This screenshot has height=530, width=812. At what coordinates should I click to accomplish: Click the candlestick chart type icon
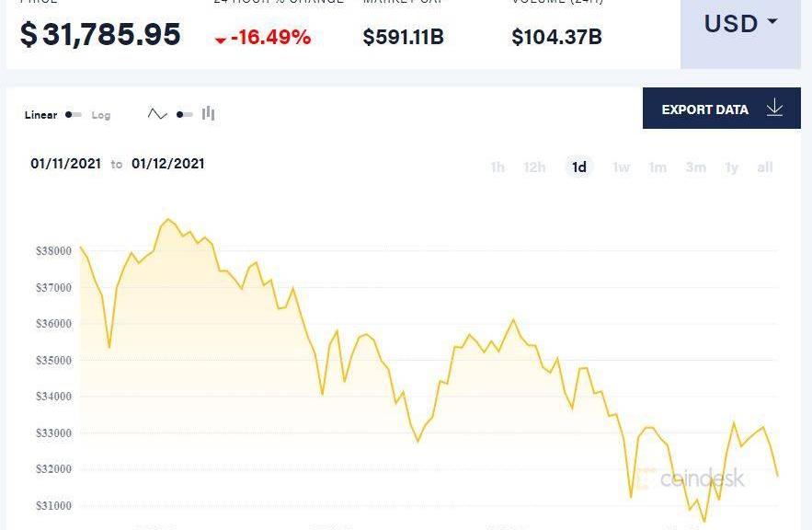(209, 113)
